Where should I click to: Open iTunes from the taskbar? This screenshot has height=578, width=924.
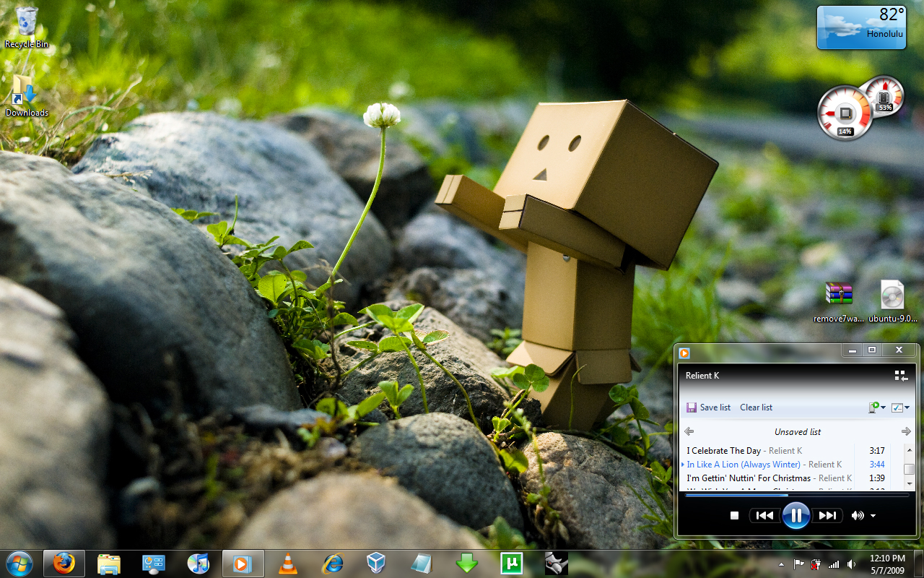coord(198,564)
